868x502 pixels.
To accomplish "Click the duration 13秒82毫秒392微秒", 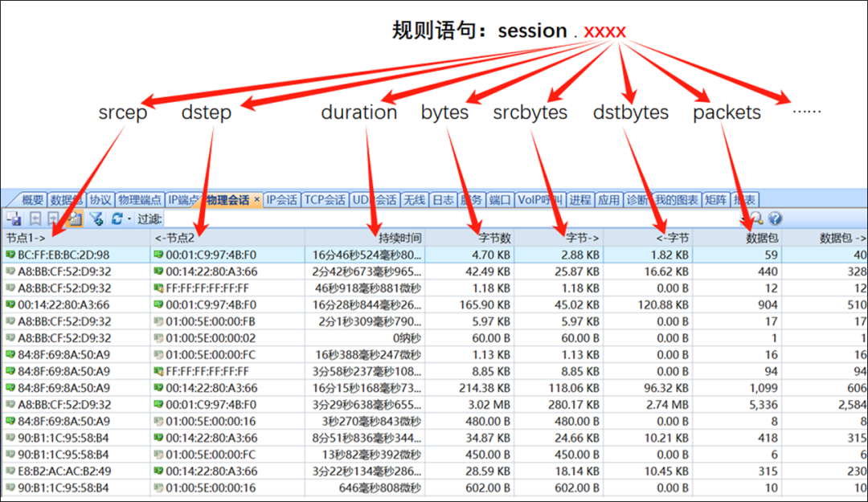I will coord(371,455).
